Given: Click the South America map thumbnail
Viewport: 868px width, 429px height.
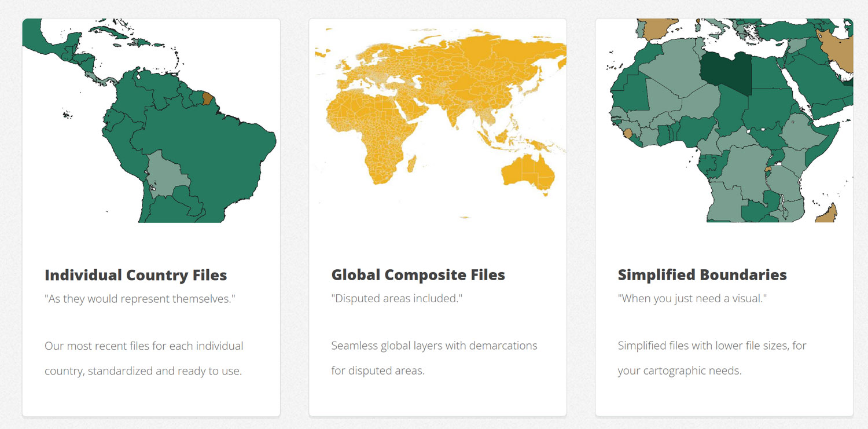Looking at the screenshot, I should [151, 120].
